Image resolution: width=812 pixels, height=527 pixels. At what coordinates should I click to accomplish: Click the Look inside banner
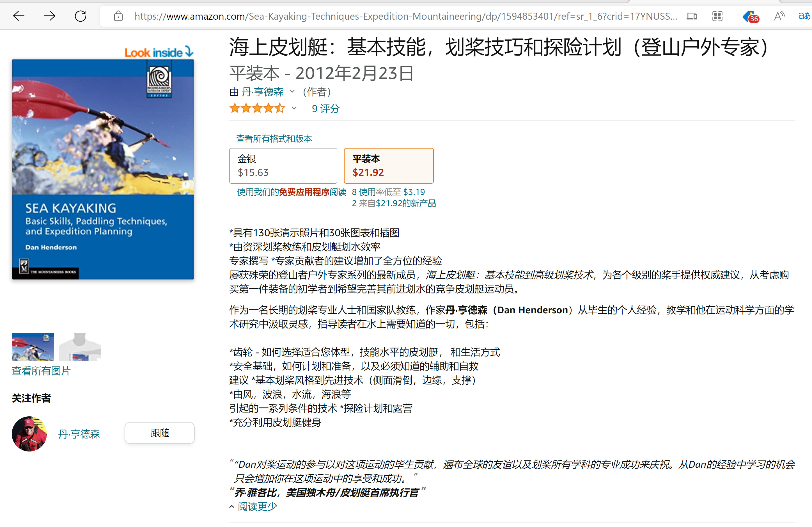tap(159, 52)
